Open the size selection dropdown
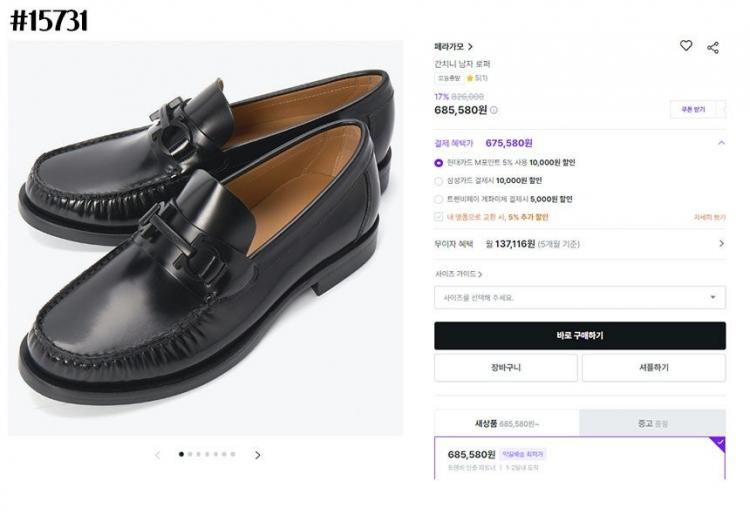 pos(580,297)
